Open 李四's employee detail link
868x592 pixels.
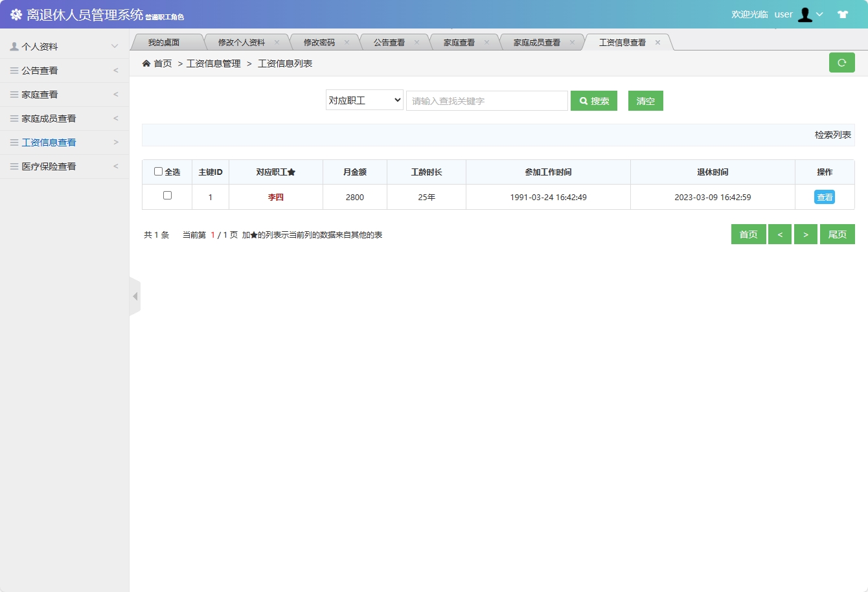coord(276,196)
